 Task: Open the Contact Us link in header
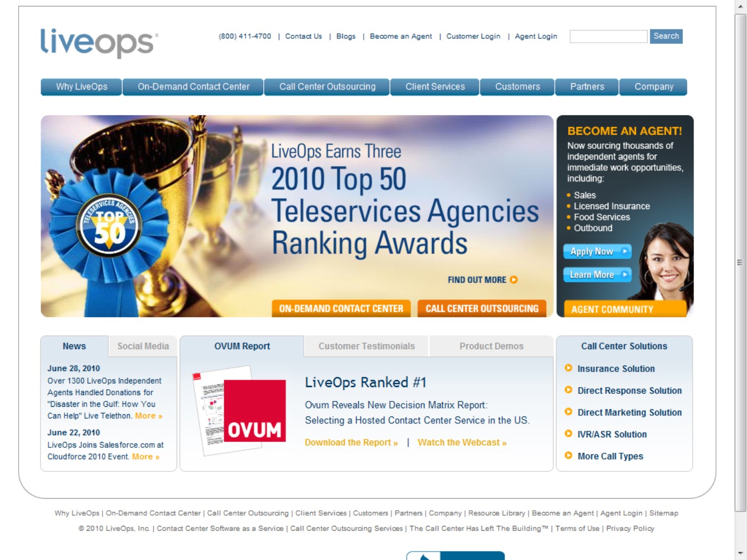click(x=303, y=36)
